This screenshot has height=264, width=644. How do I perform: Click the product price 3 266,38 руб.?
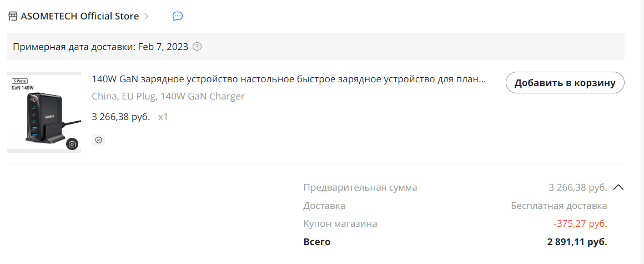(120, 117)
